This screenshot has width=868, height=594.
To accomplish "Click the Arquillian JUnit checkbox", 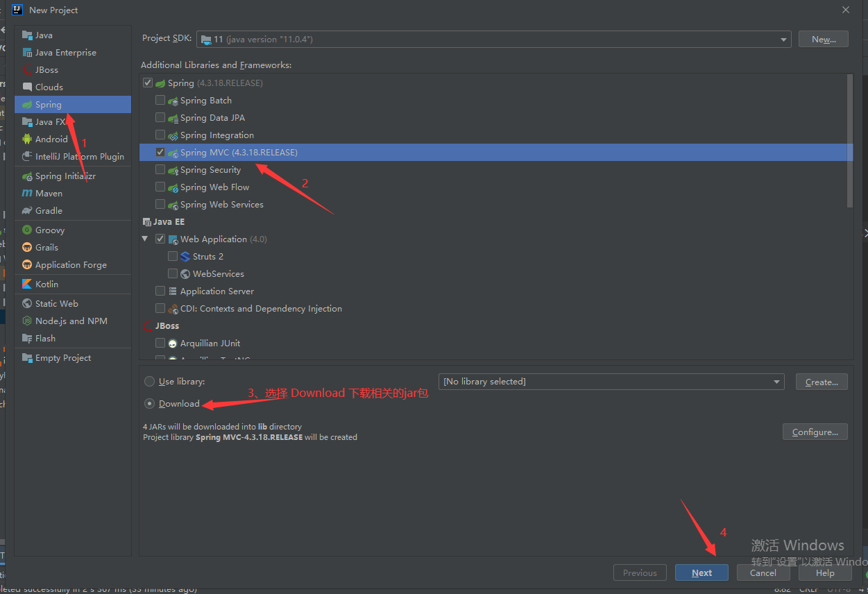I will click(x=160, y=343).
